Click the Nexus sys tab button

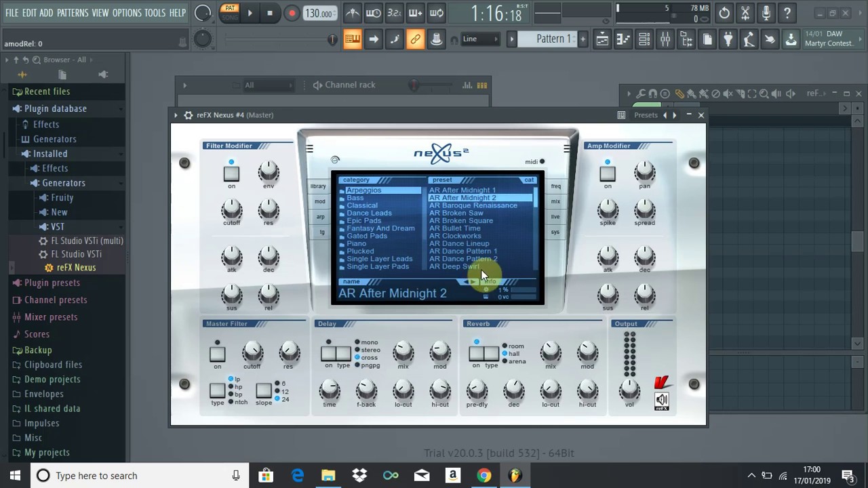point(555,232)
